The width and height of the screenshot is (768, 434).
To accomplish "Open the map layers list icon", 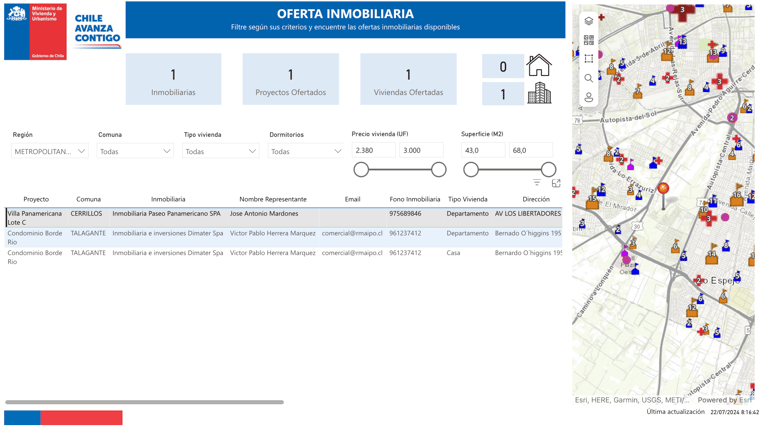I will coord(589,21).
